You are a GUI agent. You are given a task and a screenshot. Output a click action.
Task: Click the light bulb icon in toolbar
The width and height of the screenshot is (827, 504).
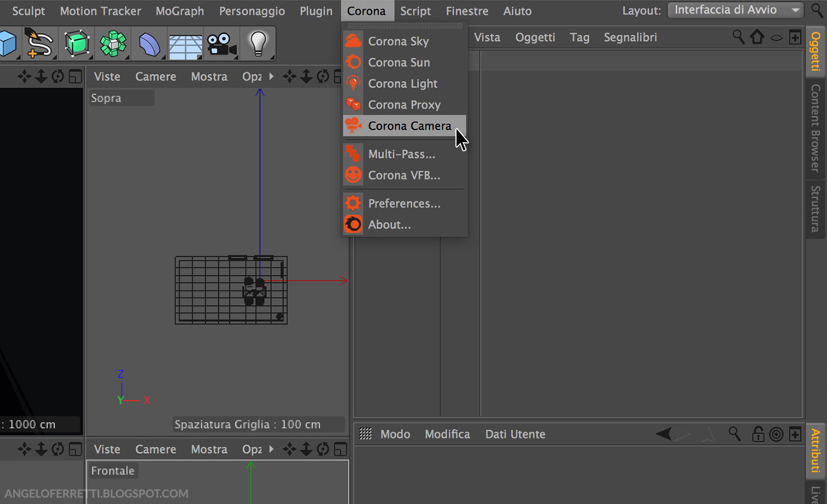(258, 44)
